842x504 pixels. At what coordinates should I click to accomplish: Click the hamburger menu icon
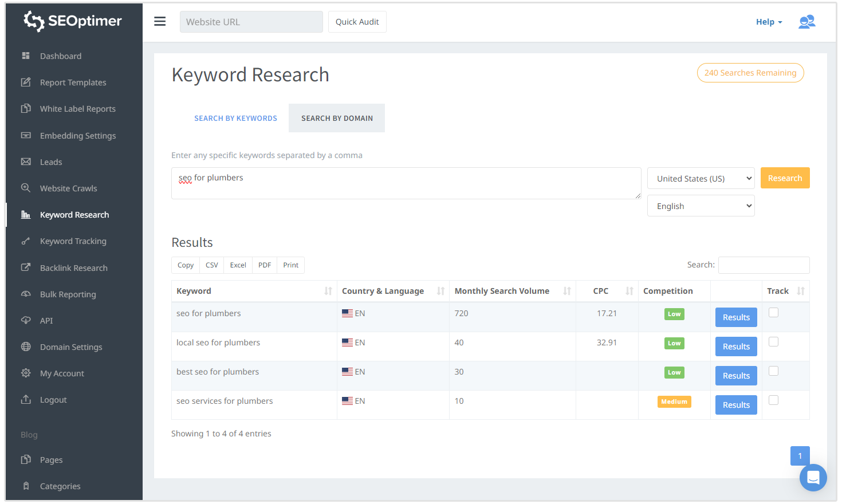160,22
